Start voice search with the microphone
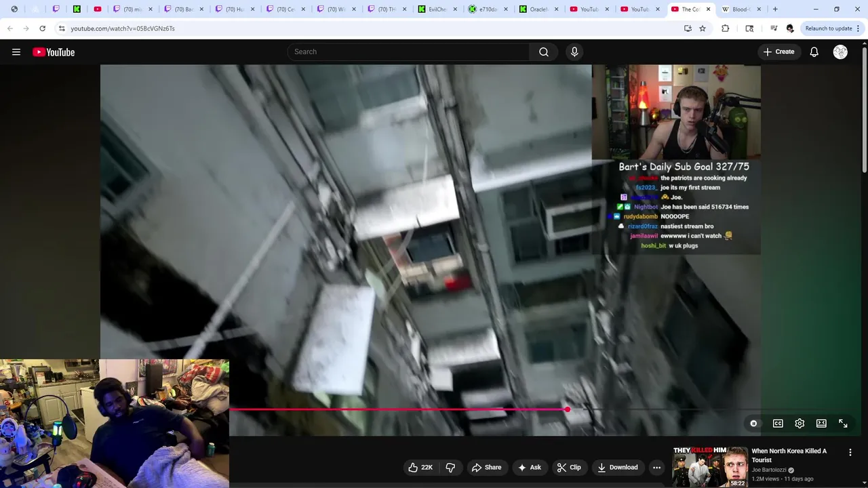 click(574, 52)
